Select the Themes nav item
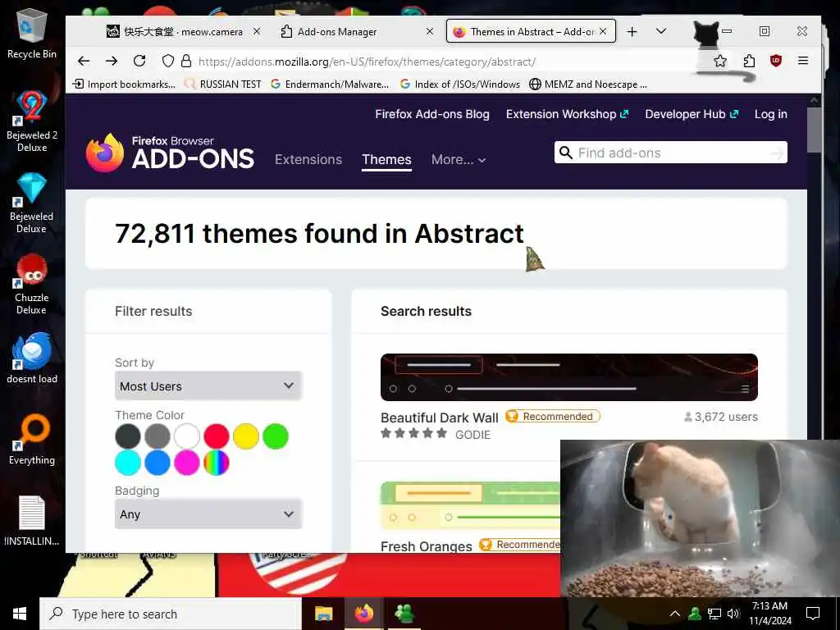 [386, 160]
